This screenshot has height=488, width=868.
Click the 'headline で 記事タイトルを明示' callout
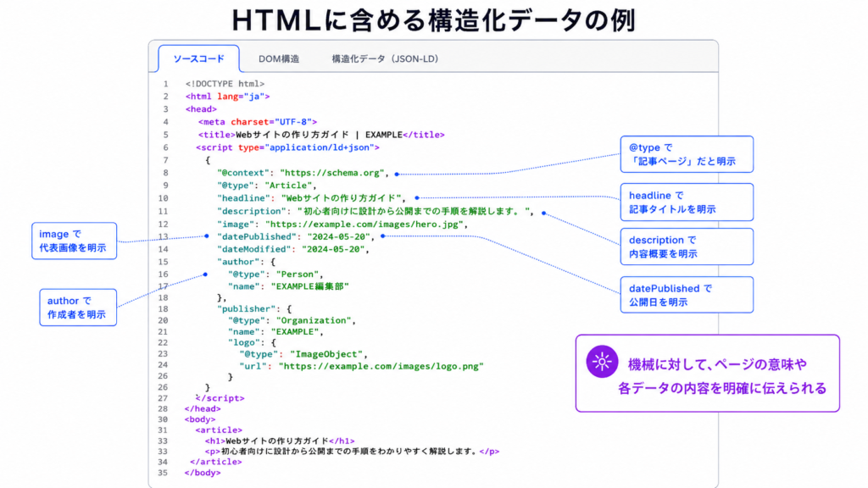tap(687, 202)
